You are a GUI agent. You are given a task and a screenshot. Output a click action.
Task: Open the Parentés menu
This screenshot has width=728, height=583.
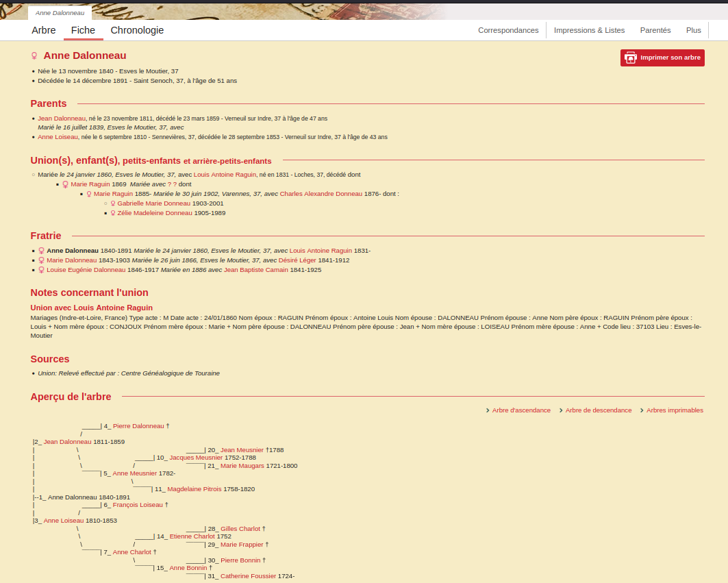click(x=655, y=30)
